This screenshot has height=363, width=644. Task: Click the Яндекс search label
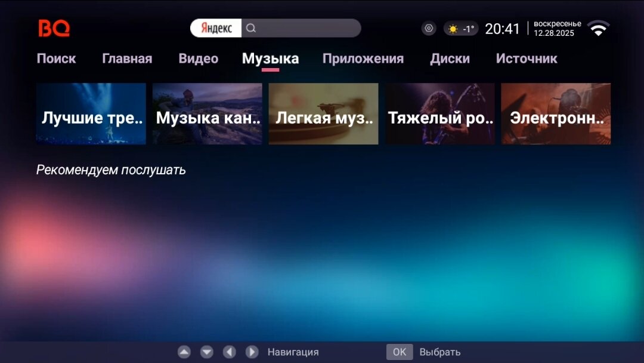pos(216,28)
